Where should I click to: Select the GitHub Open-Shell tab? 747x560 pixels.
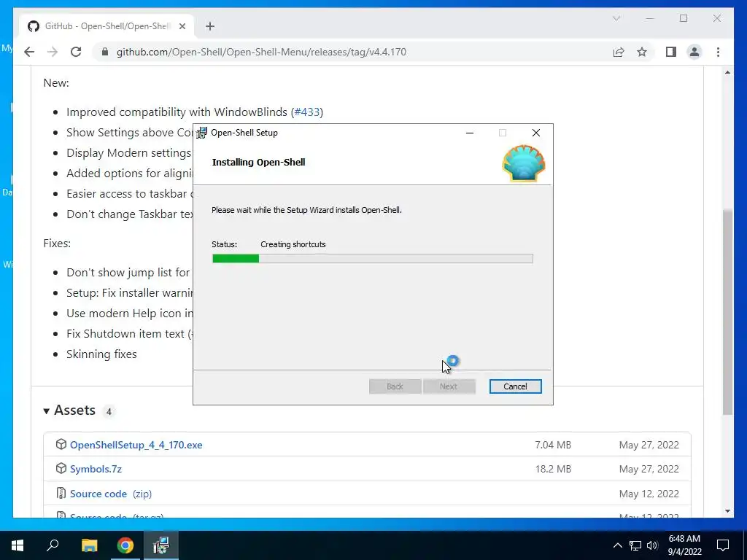coord(107,26)
